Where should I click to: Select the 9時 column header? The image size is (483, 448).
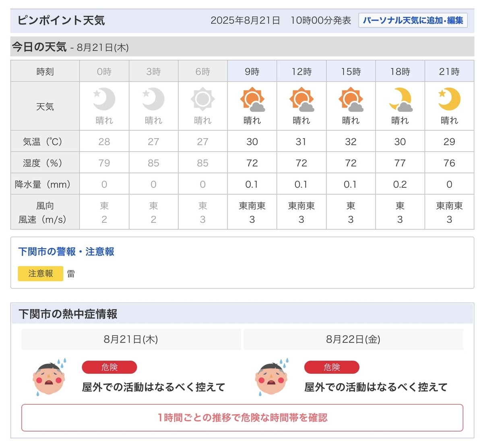pos(252,72)
